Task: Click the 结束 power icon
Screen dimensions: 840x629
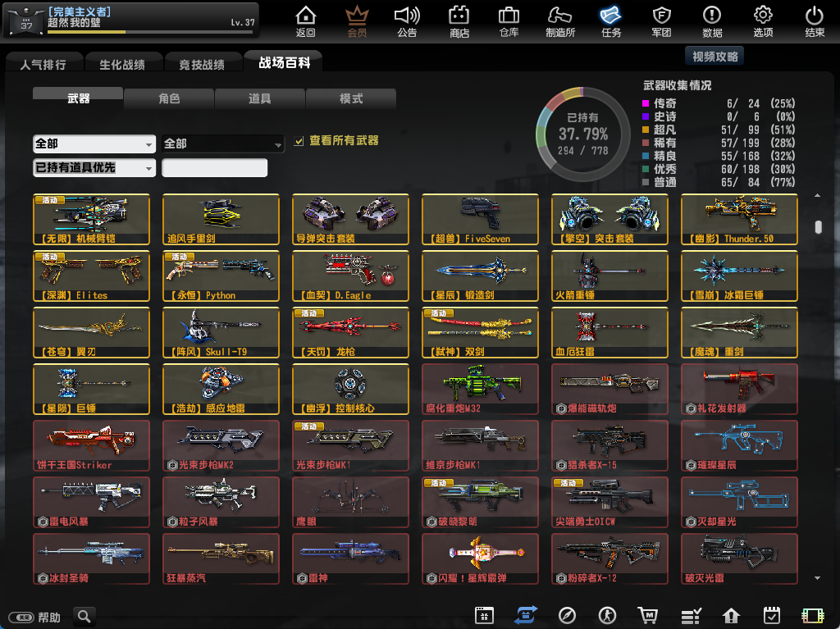Action: [x=815, y=16]
